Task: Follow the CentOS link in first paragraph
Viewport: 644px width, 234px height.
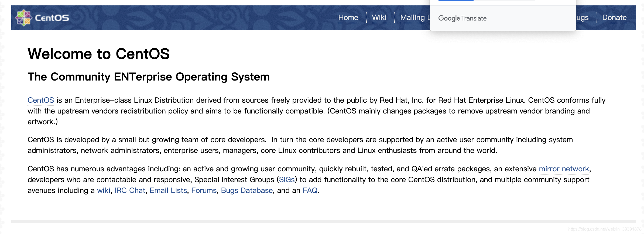Action: (x=41, y=100)
